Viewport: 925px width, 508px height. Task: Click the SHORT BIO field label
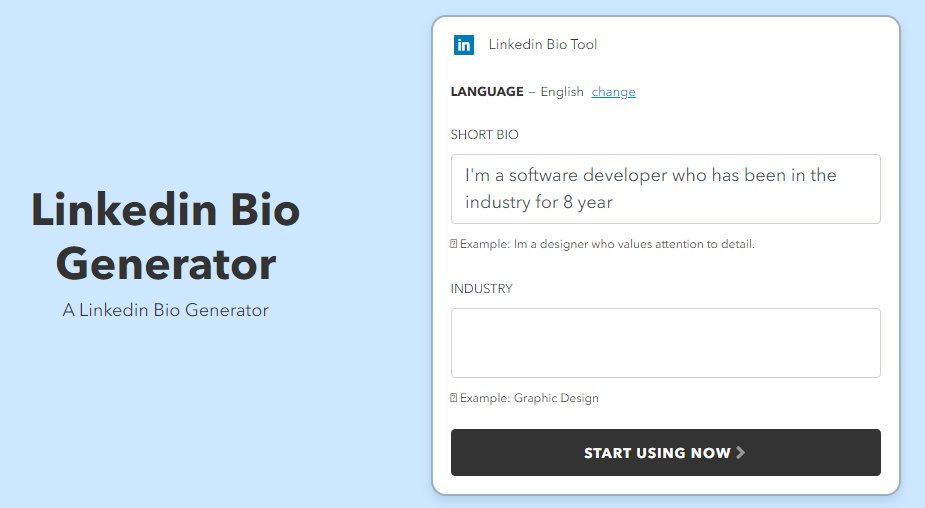[485, 135]
